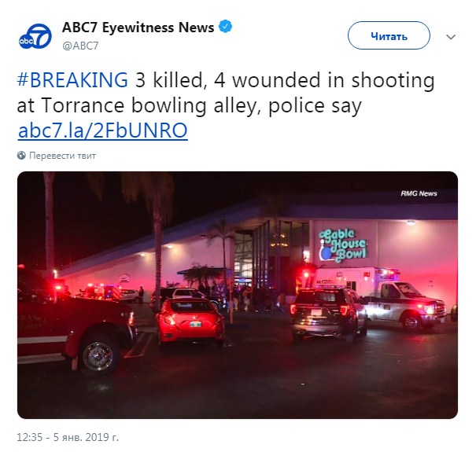This screenshot has width=476, height=452.
Task: Open the ABC7 circular logo avatar
Action: tap(35, 36)
